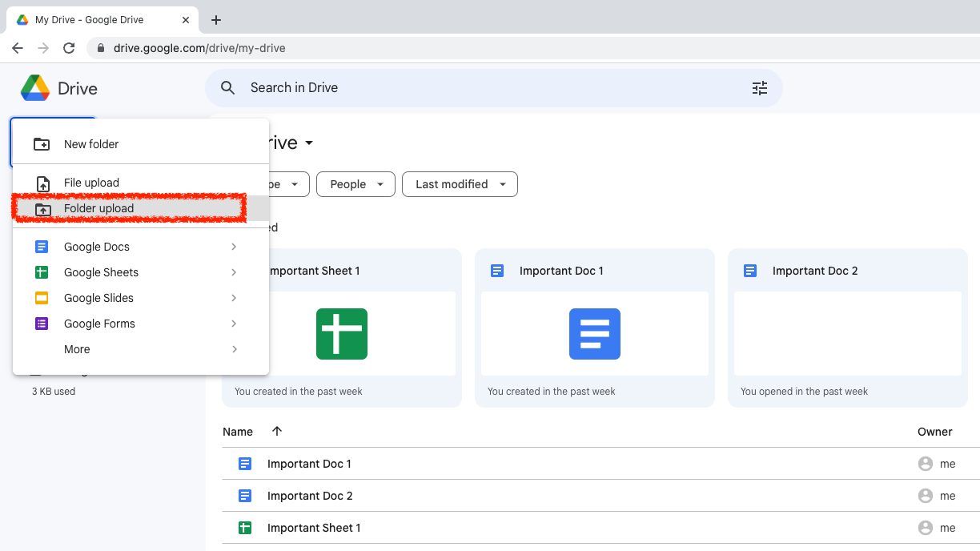Close the My Drive browser tab
The height and width of the screenshot is (551, 980).
(186, 20)
